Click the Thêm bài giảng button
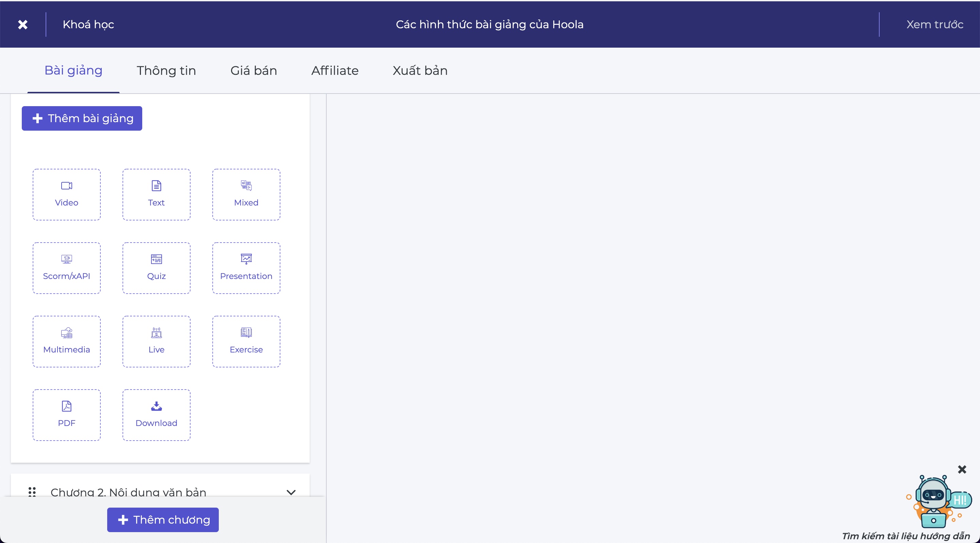This screenshot has width=980, height=543. click(82, 118)
